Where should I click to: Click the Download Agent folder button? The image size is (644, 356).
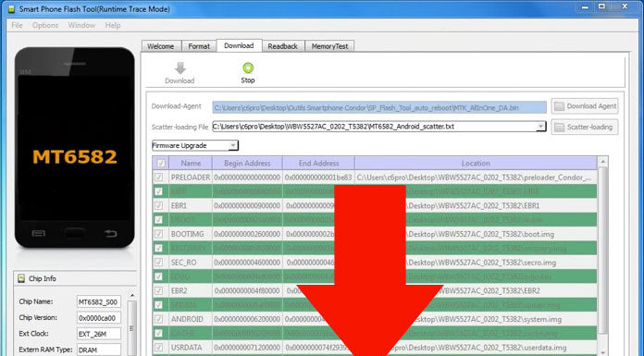coord(585,106)
